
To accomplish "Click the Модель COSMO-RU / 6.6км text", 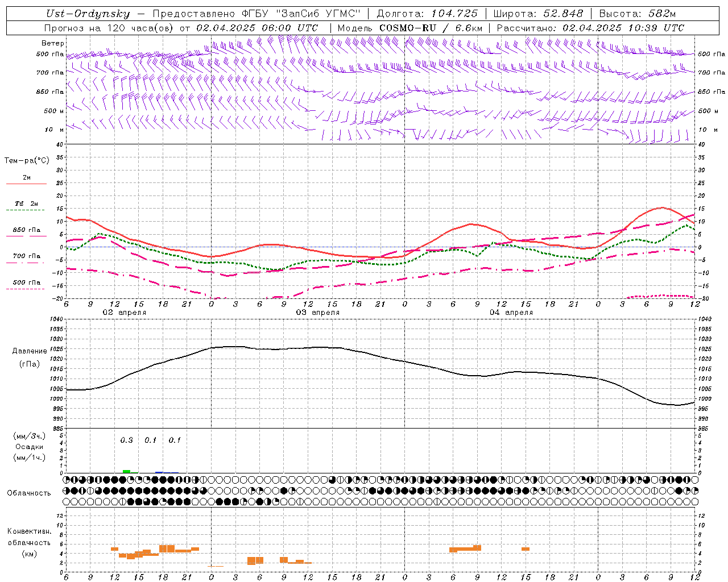I will pos(410,28).
